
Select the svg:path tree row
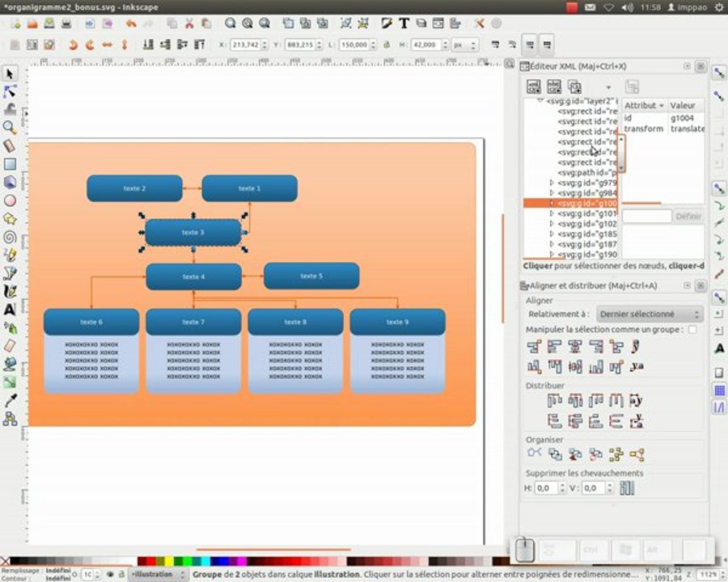pyautogui.click(x=586, y=173)
